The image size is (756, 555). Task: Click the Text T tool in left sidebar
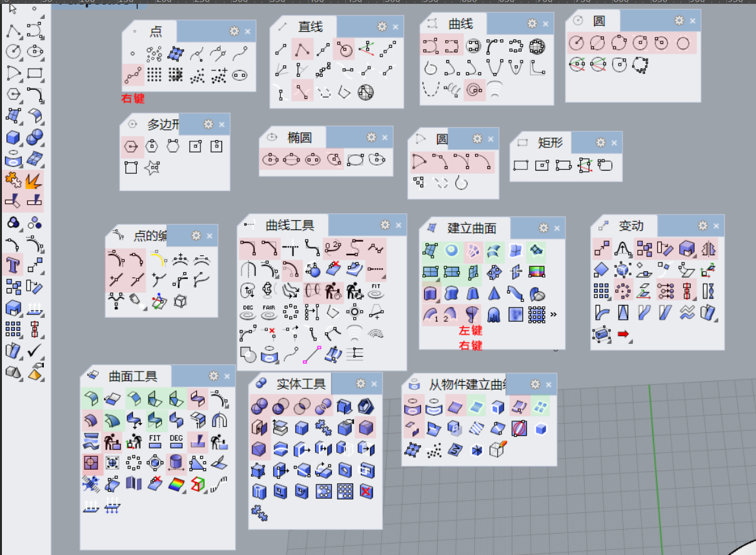coord(13,265)
